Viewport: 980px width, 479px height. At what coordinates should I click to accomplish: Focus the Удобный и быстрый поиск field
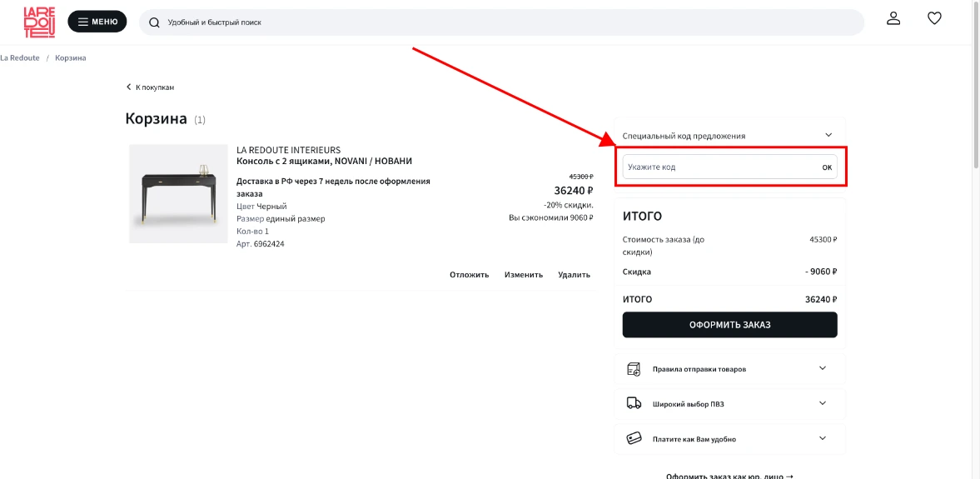point(501,22)
